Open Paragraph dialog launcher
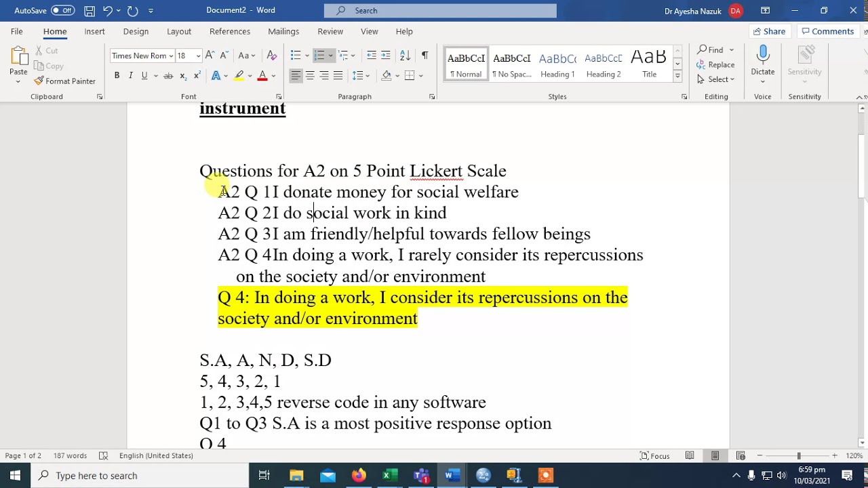 click(x=432, y=97)
